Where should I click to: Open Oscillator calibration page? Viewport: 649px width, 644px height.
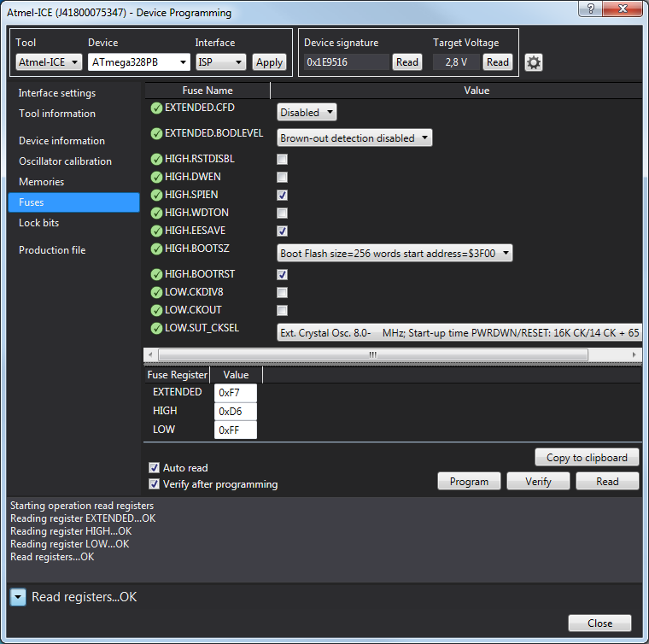pyautogui.click(x=66, y=161)
